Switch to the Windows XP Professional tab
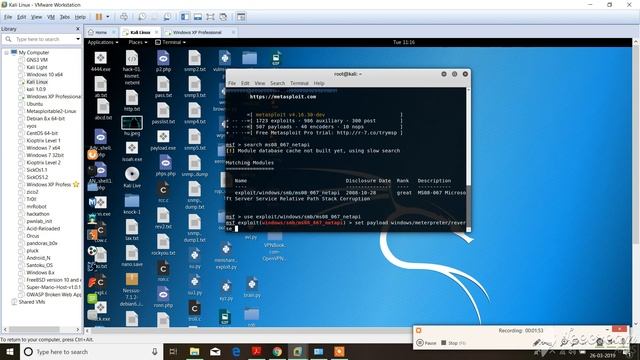The image size is (640, 360). pyautogui.click(x=197, y=32)
